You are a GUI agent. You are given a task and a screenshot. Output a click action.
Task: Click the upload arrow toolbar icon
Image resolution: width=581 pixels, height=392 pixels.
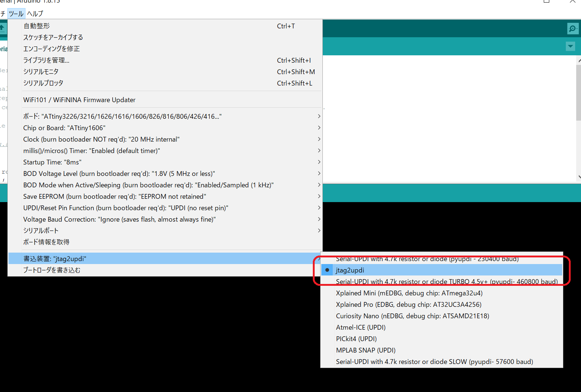pyautogui.click(x=2, y=28)
